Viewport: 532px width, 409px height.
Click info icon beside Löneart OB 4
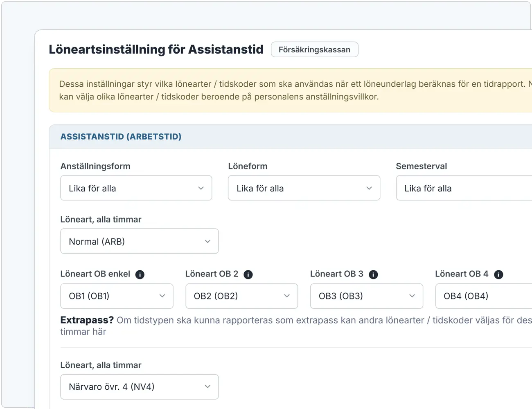pyautogui.click(x=498, y=274)
